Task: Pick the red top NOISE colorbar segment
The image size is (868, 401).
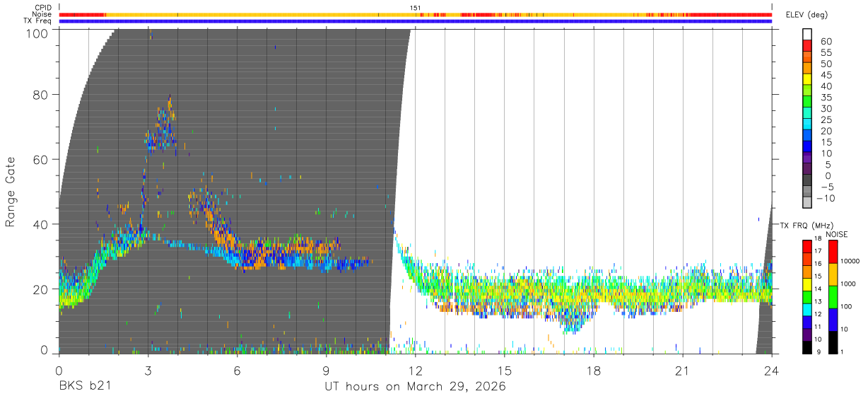Action: point(833,252)
